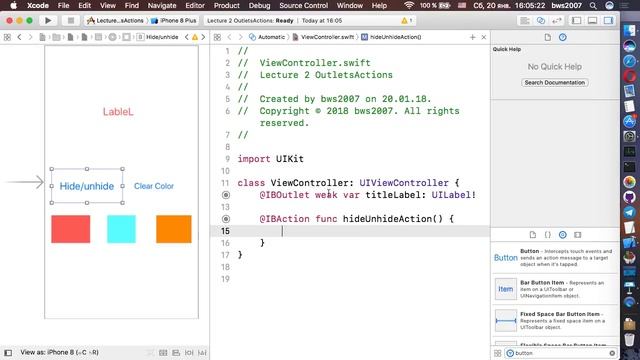640x360 pixels.
Task: Click the storyboard jump bar warning icon
Action: [195, 37]
